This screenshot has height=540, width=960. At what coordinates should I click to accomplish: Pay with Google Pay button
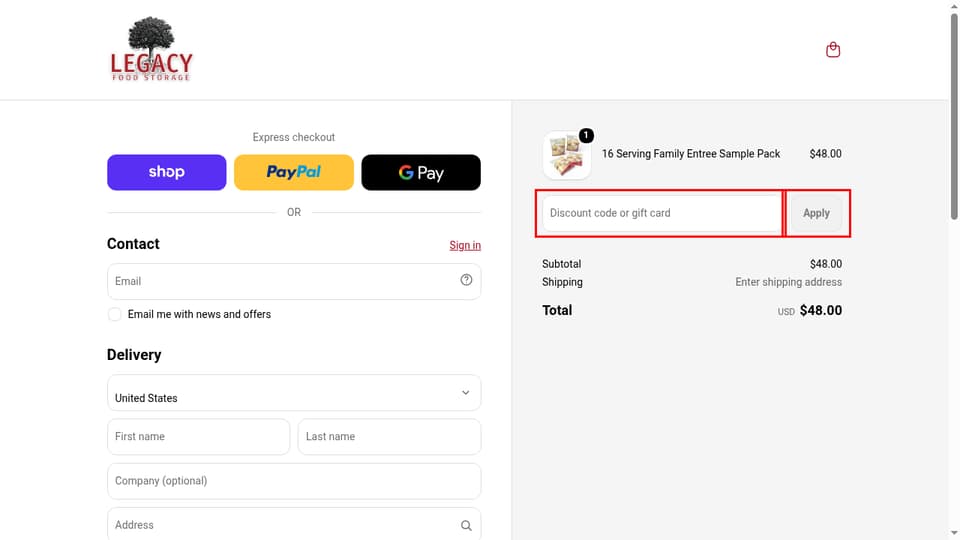(421, 172)
